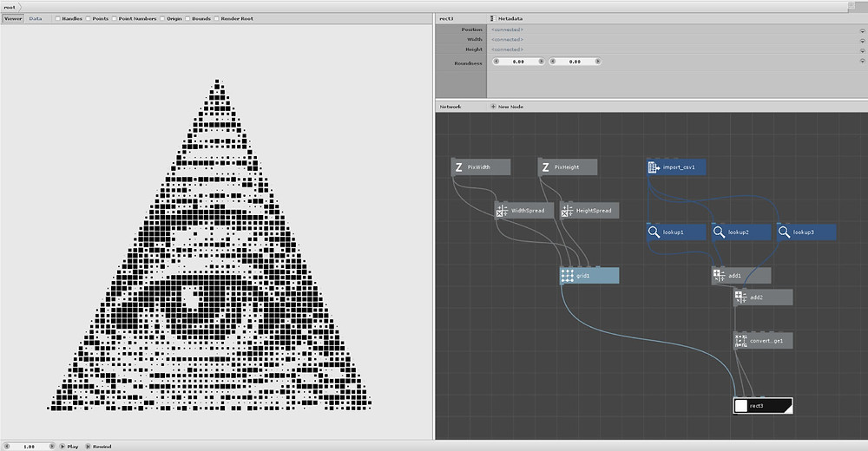The width and height of the screenshot is (868, 451).
Task: Open the Height port dropdown arrow
Action: pos(862,51)
